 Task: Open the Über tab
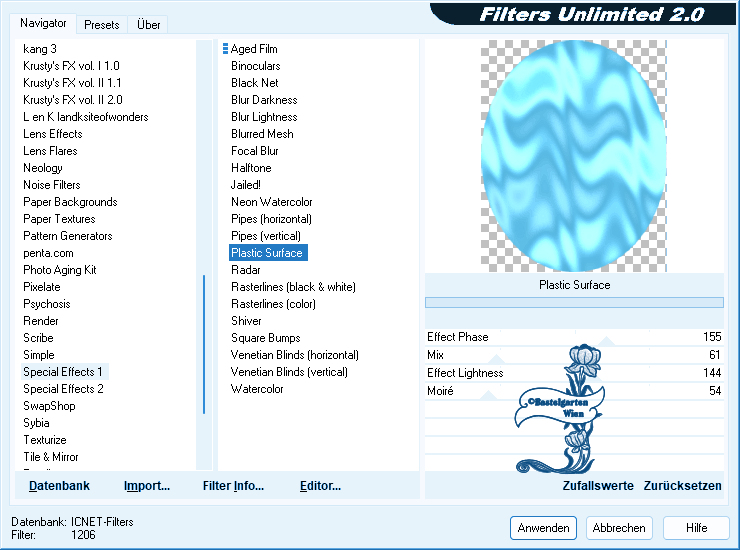tap(148, 25)
